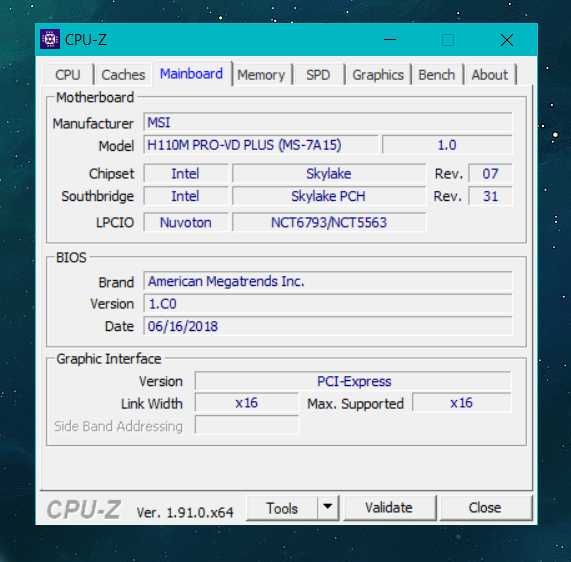Go to the Bench tab

click(x=437, y=75)
